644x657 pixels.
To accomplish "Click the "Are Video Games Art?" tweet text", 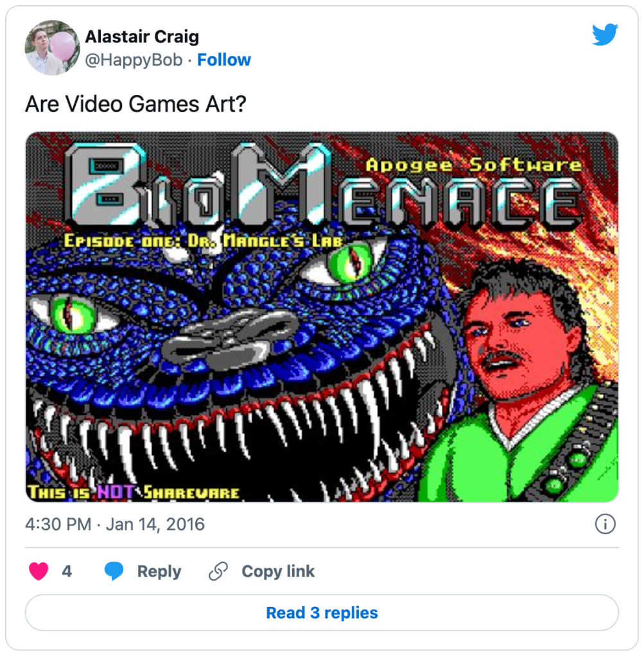I will coord(135,104).
